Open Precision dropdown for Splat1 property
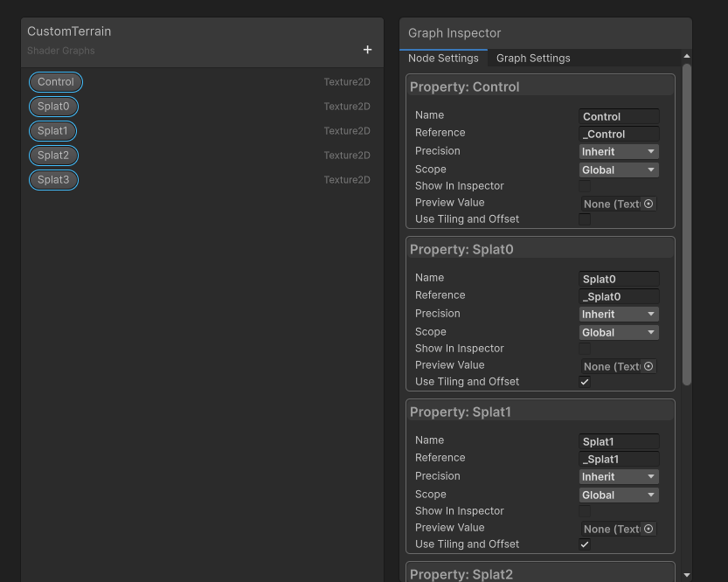 pos(619,477)
